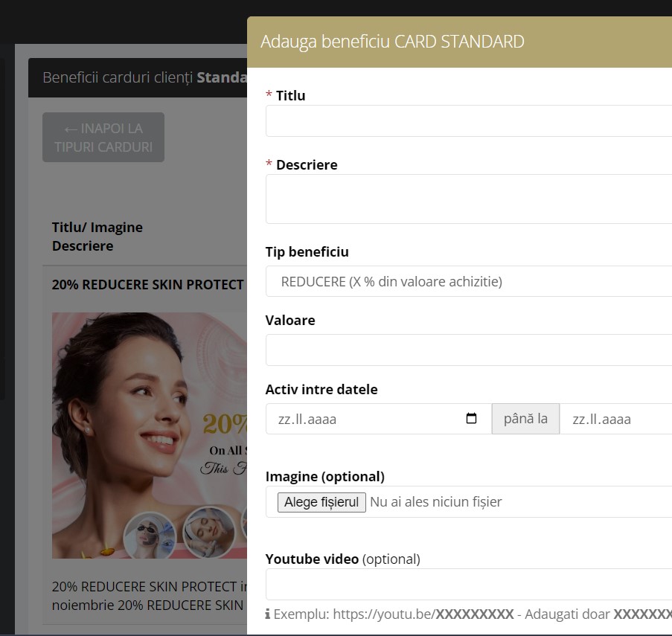The image size is (672, 636).
Task: Focus the Titlu text field
Action: click(x=469, y=121)
